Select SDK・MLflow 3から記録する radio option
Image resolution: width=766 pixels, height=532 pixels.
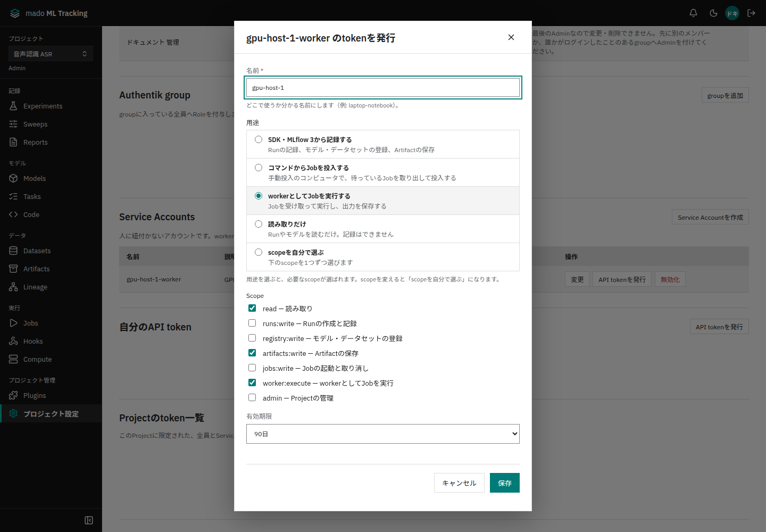click(259, 139)
